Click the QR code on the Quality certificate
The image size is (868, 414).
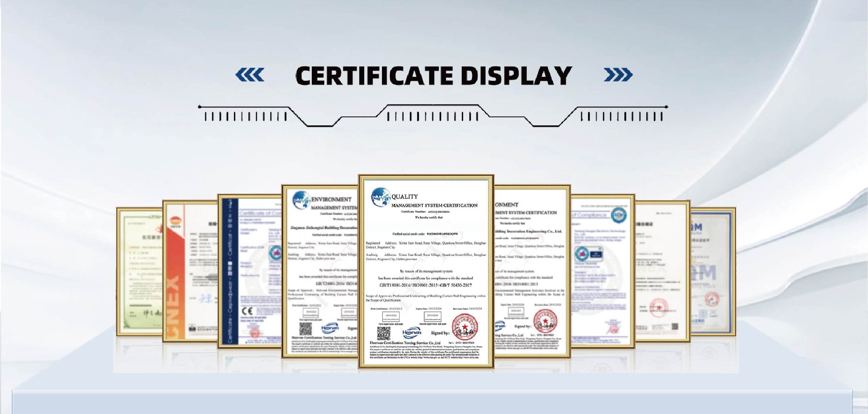[383, 333]
